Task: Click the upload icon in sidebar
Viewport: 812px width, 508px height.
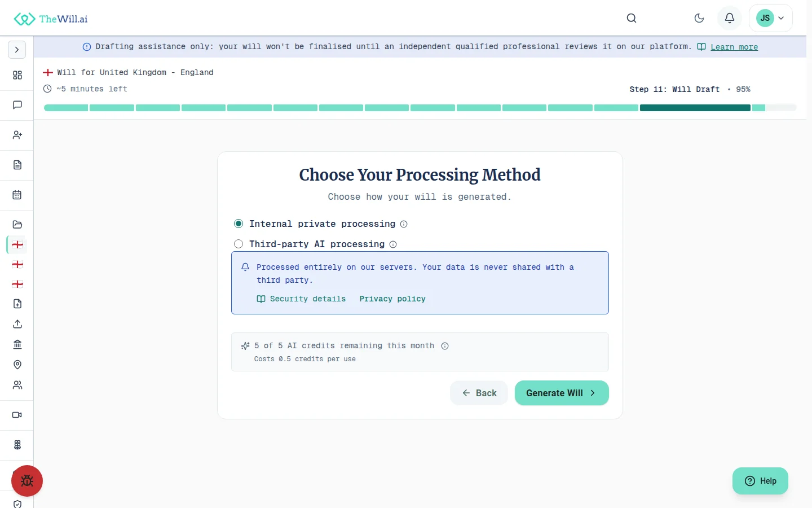Action: [17, 324]
